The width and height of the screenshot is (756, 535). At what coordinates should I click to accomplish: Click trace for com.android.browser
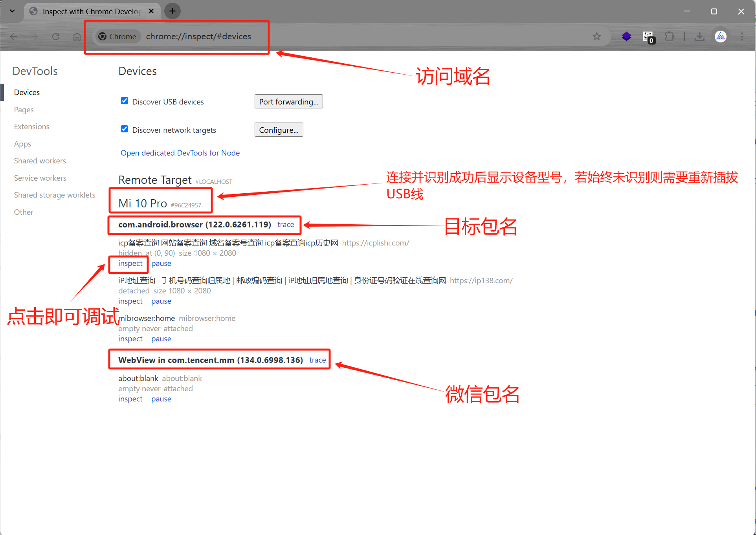(286, 224)
